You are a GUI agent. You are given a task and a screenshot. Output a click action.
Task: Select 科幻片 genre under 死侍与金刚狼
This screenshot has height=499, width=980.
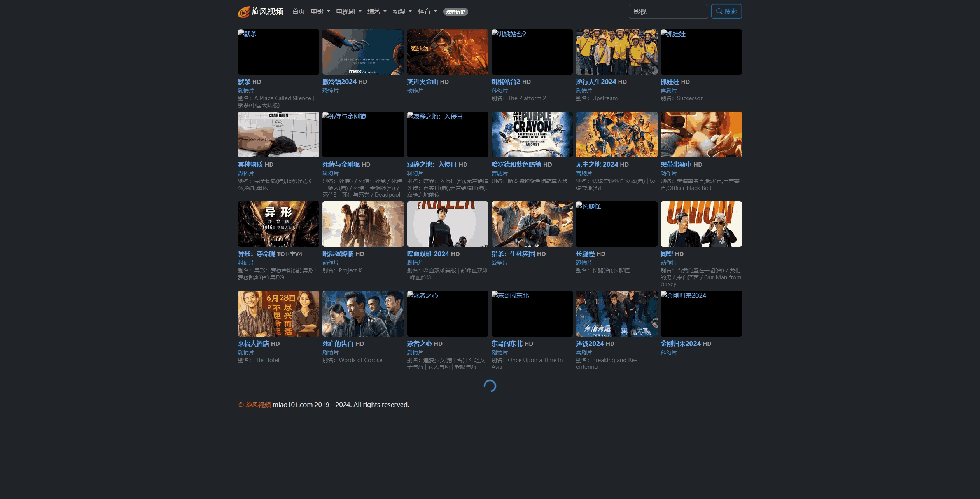(330, 173)
